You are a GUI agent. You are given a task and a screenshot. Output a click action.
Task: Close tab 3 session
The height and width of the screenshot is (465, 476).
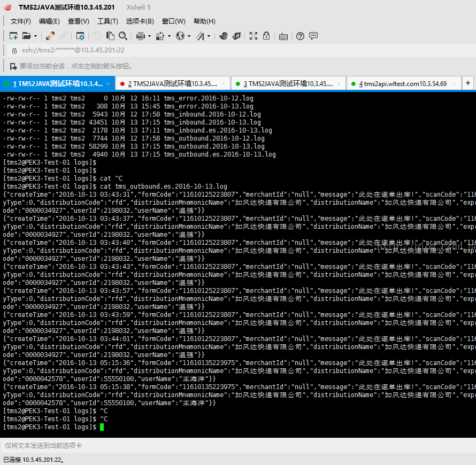tap(339, 84)
